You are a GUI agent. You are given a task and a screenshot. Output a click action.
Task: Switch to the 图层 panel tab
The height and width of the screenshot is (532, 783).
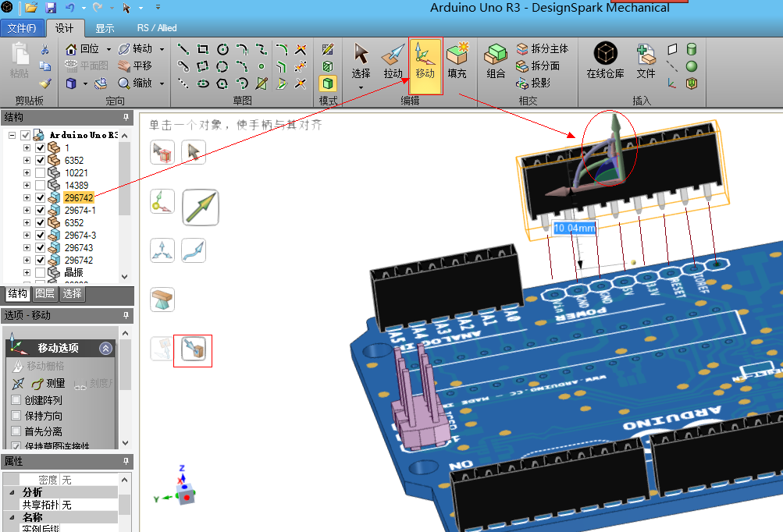click(x=45, y=293)
